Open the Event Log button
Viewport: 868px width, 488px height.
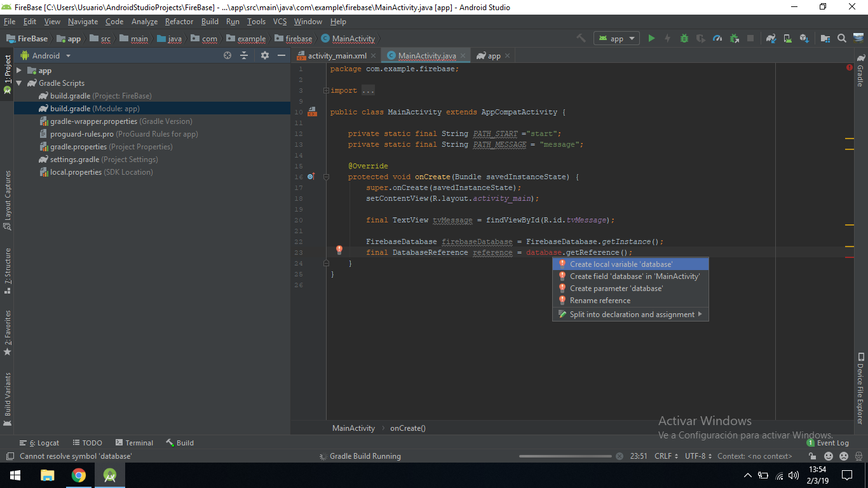(828, 443)
